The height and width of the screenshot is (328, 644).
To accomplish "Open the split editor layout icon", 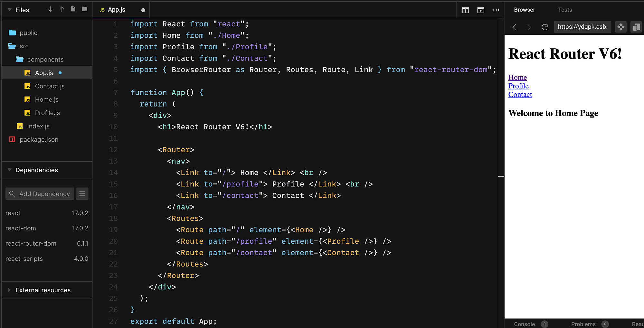I will [465, 10].
